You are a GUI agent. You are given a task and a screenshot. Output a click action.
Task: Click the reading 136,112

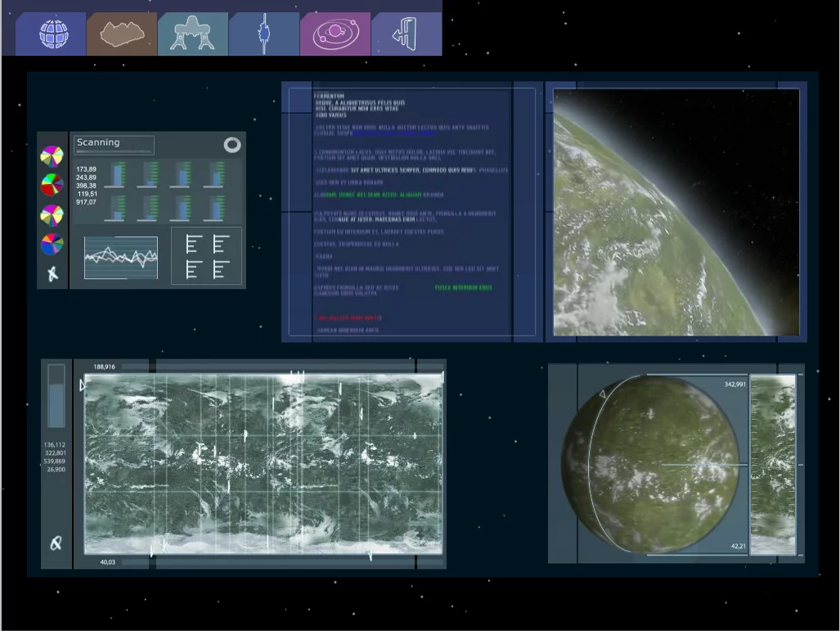pyautogui.click(x=55, y=445)
